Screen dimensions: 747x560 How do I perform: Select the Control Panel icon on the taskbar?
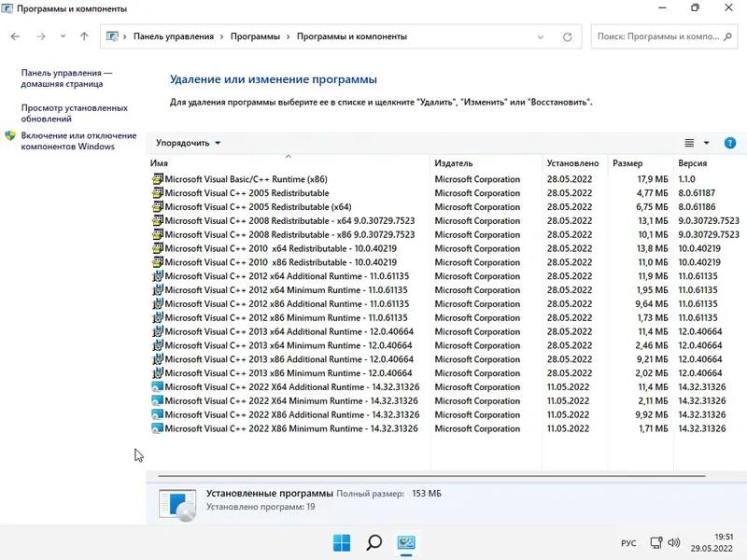[403, 542]
